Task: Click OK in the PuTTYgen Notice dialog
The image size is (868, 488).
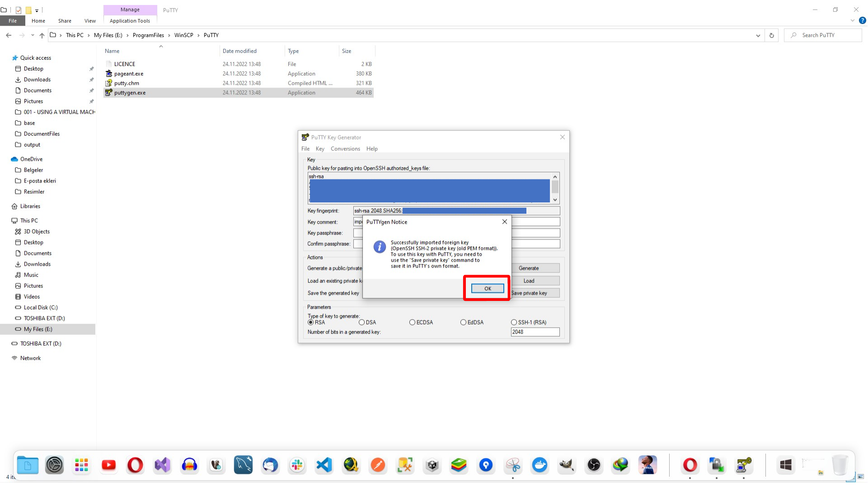Action: tap(488, 288)
